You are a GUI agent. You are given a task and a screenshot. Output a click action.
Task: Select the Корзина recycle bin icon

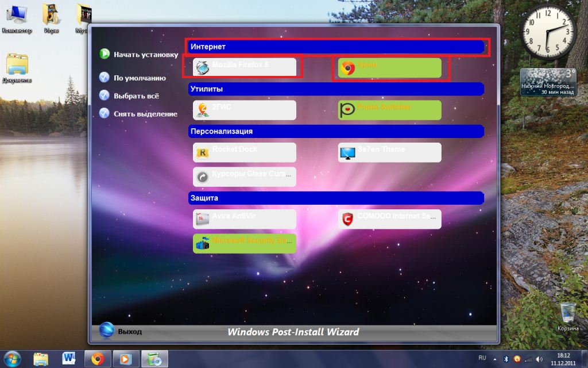[x=568, y=317]
